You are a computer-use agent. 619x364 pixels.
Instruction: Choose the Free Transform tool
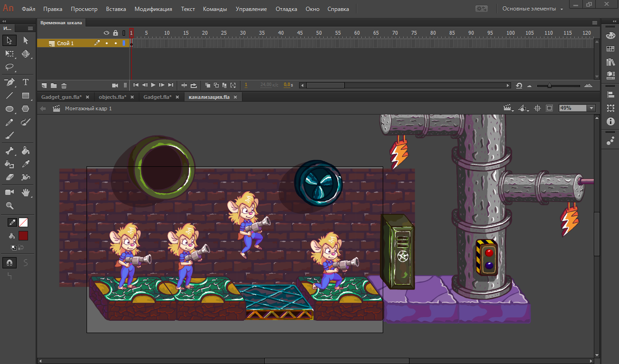pyautogui.click(x=10, y=54)
